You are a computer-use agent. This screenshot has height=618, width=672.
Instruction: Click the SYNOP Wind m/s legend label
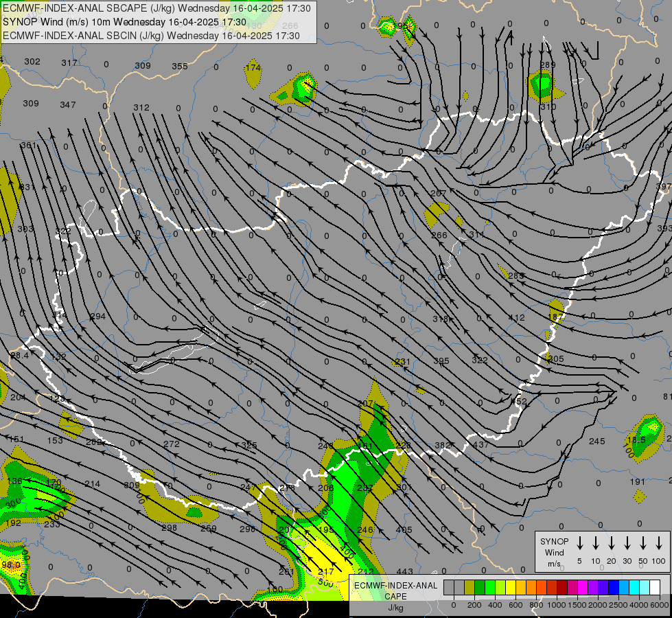point(554,552)
